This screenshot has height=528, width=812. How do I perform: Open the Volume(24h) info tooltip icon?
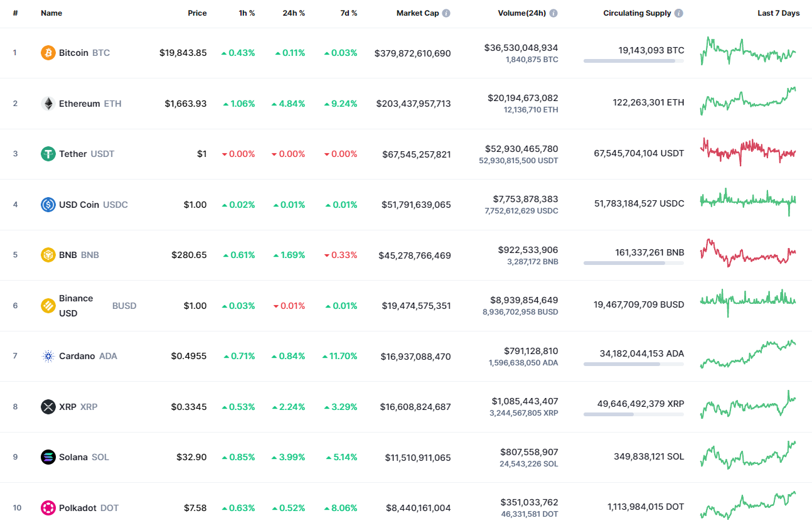[x=553, y=13]
